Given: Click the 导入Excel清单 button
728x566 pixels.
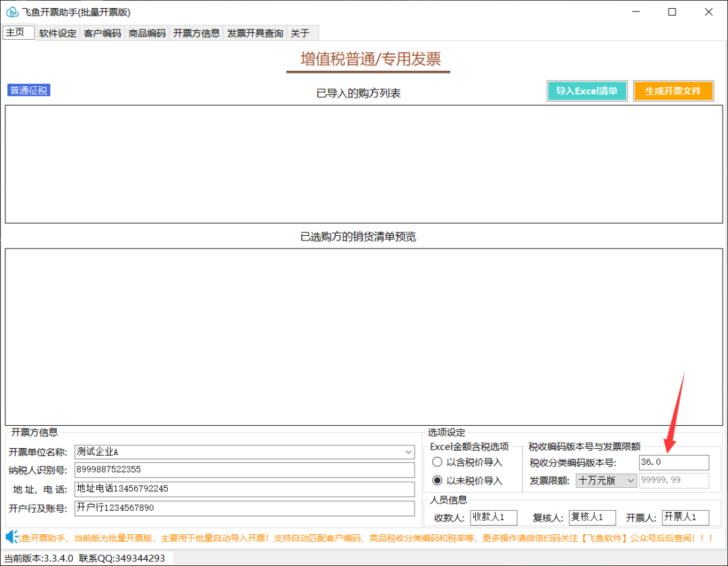Looking at the screenshot, I should tap(586, 90).
